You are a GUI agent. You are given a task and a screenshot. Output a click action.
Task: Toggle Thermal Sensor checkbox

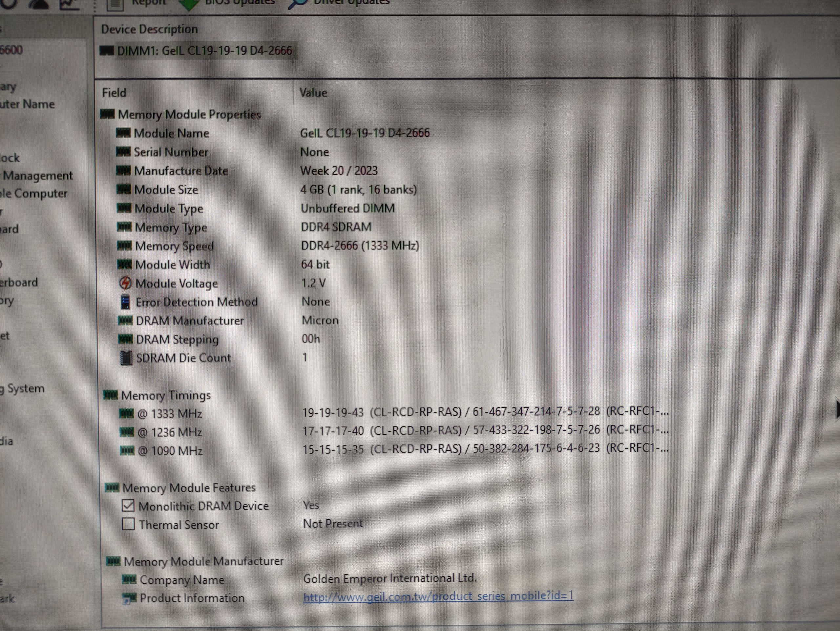[128, 524]
